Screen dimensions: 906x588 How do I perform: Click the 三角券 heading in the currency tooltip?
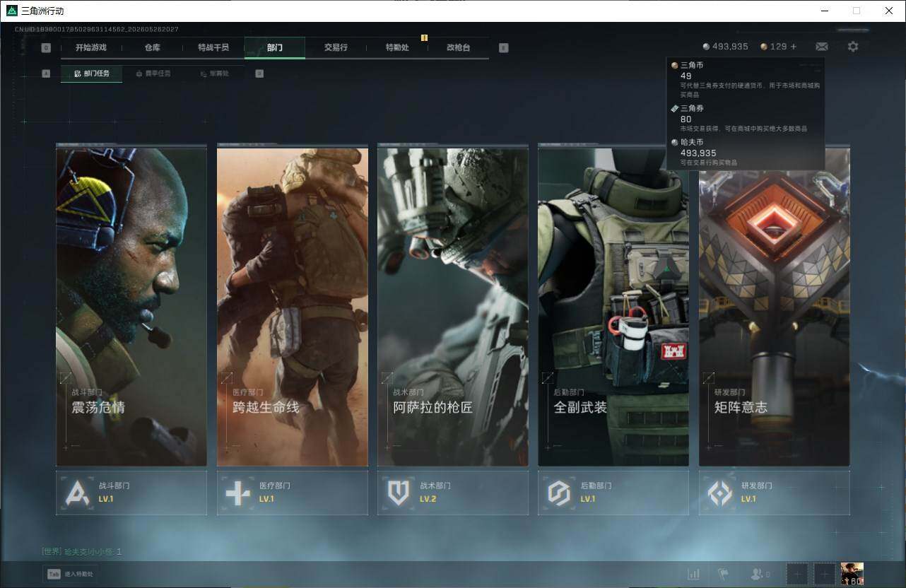pyautogui.click(x=692, y=109)
